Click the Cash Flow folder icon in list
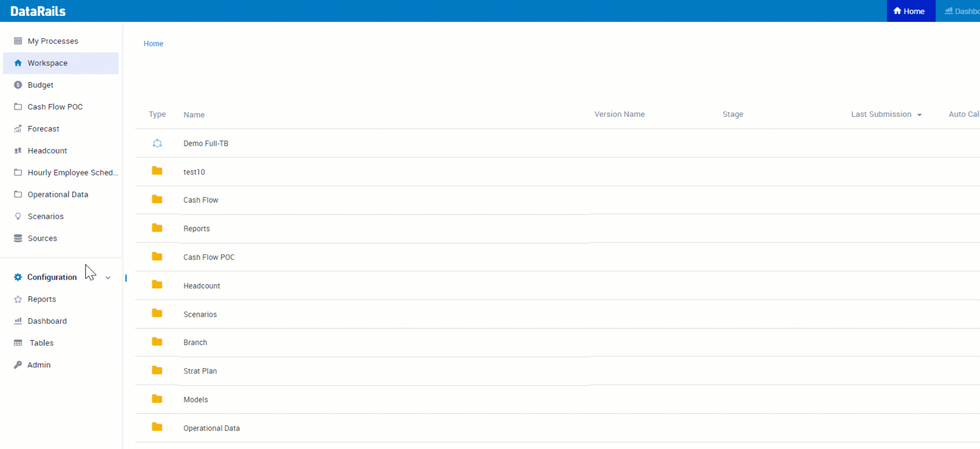The image size is (980, 449). [157, 199]
